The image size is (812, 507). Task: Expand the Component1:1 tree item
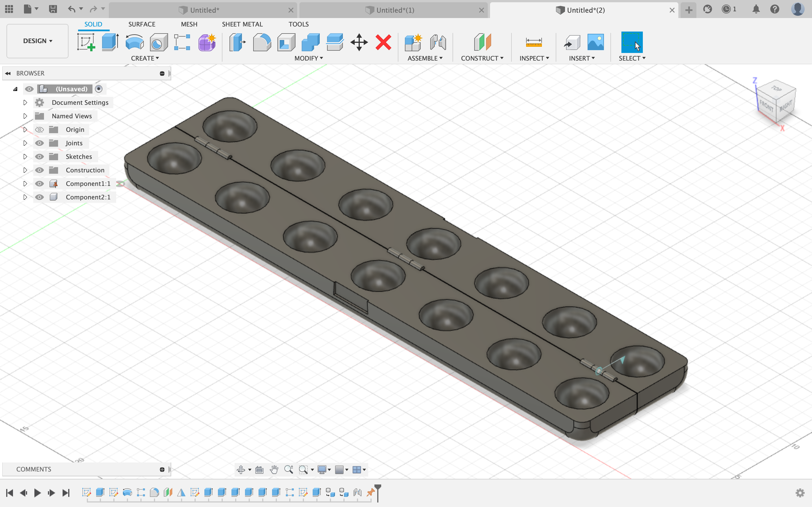coord(25,183)
